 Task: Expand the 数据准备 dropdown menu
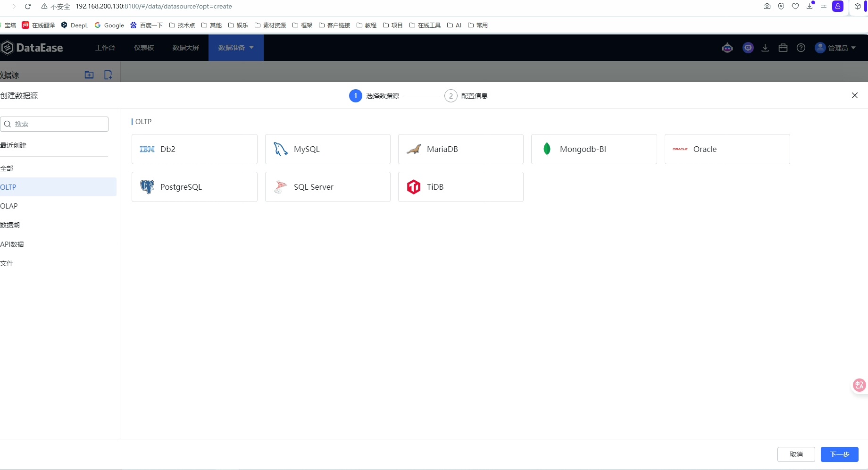pyautogui.click(x=236, y=48)
